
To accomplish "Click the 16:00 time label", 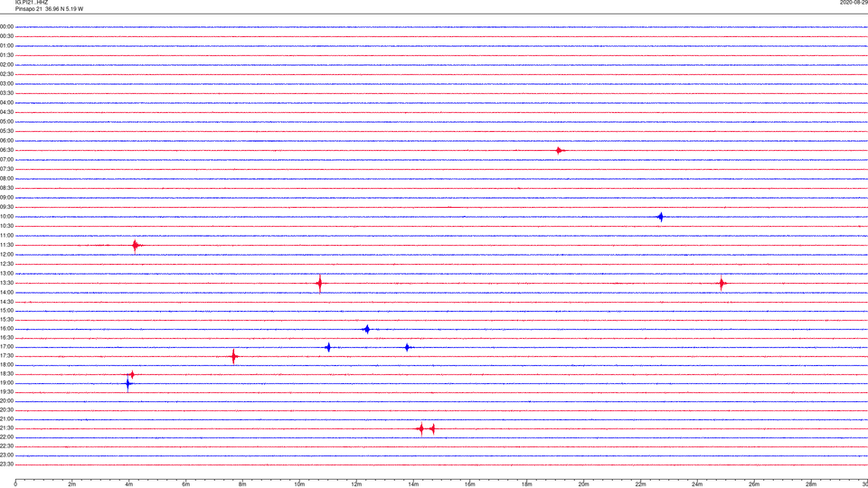I will 6,329.
